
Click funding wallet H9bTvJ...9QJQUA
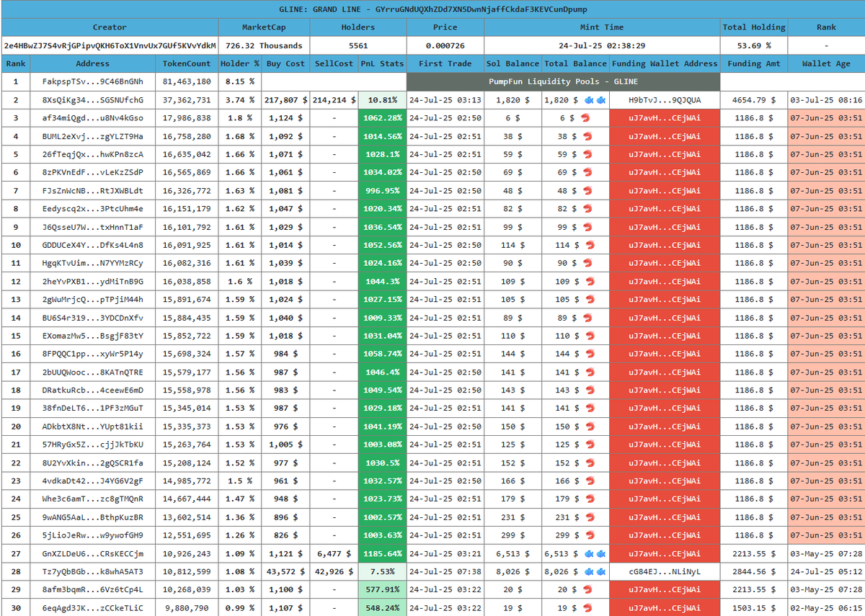(665, 100)
